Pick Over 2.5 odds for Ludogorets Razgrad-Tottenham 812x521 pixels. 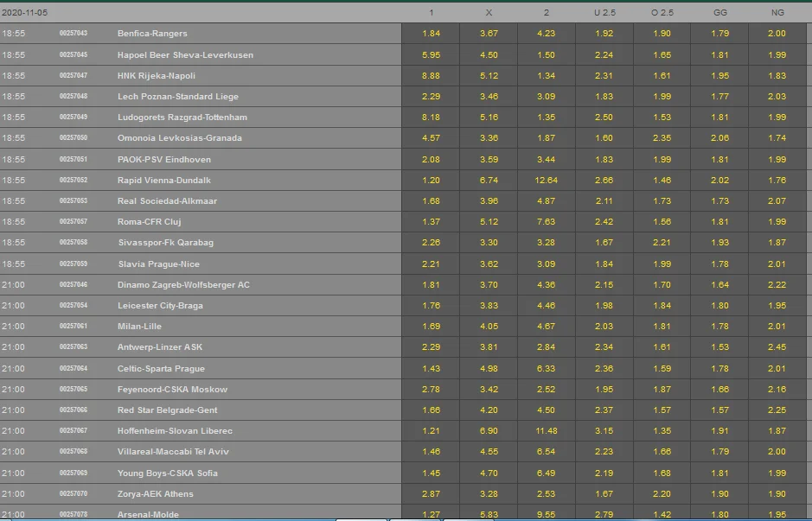(662, 118)
